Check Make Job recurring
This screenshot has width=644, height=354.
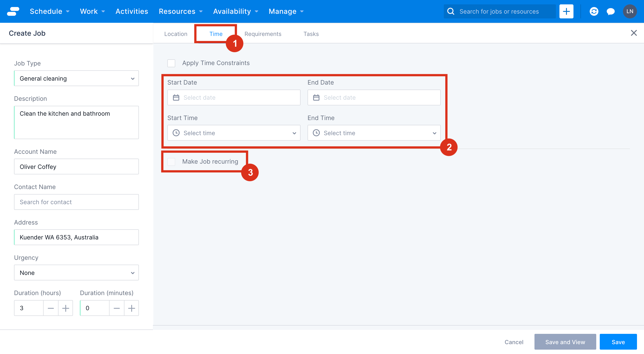172,161
